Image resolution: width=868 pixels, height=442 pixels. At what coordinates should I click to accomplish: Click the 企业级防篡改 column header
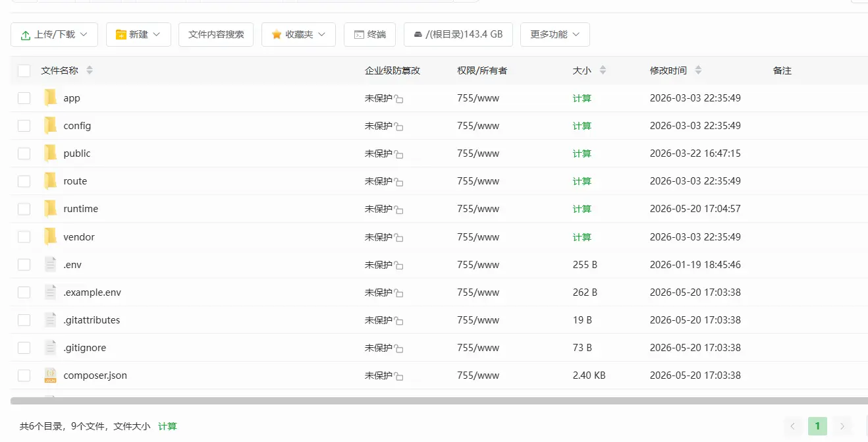tap(393, 70)
